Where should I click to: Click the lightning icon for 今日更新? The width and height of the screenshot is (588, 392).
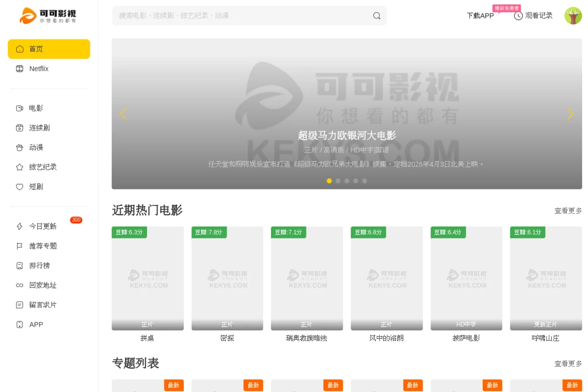pos(20,227)
